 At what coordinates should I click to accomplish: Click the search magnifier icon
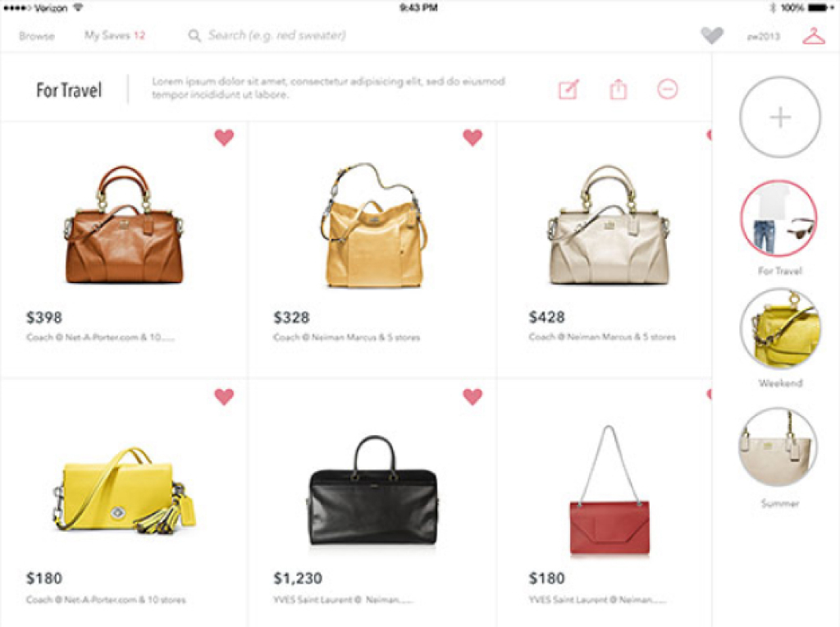[194, 36]
